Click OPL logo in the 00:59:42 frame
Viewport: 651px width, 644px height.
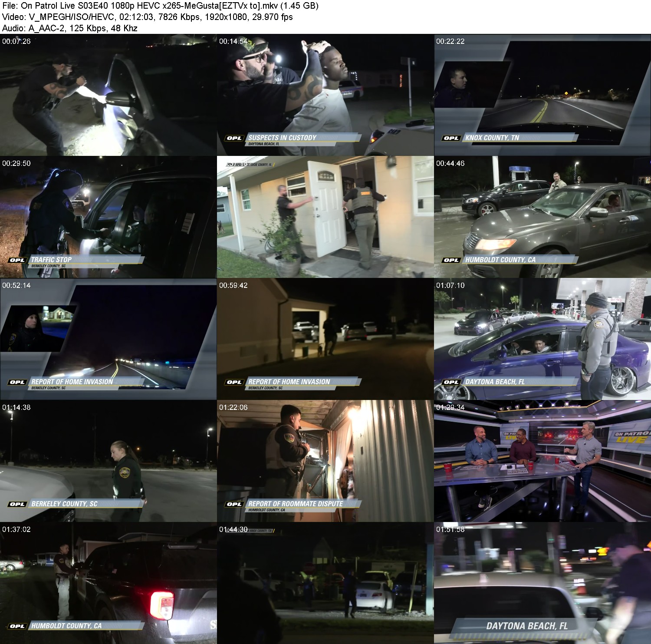tap(234, 382)
